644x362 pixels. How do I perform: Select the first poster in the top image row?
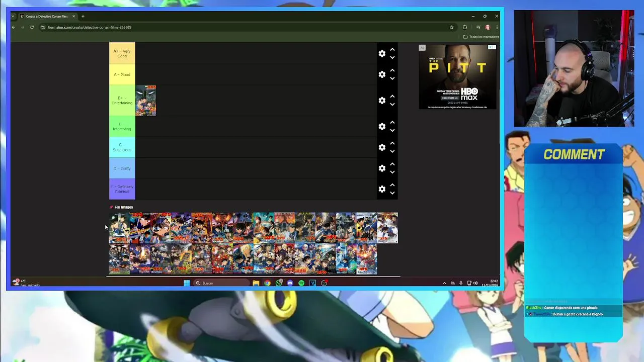point(119,228)
